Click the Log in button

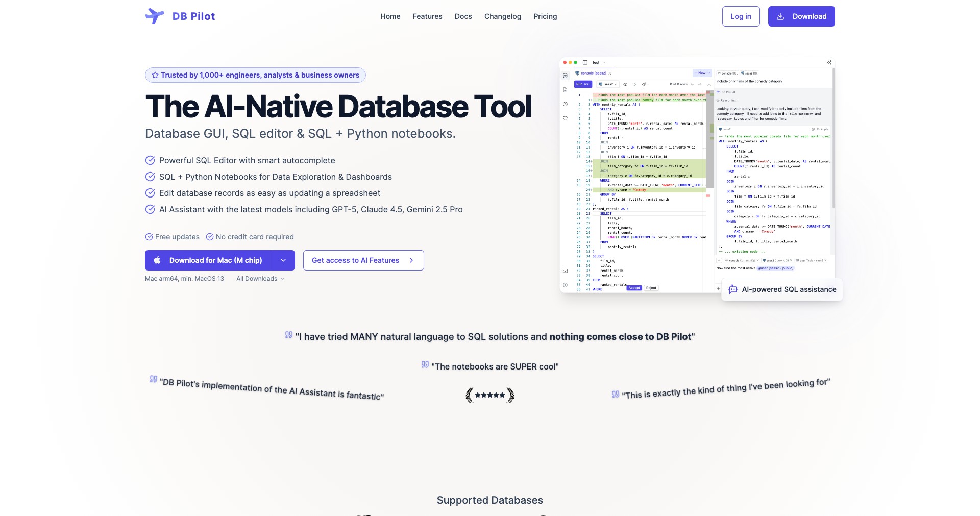click(x=741, y=16)
